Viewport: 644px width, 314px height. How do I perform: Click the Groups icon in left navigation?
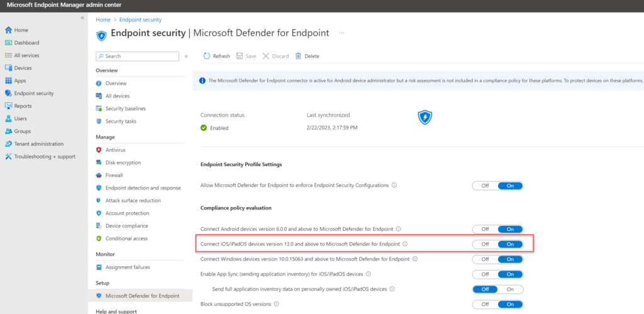click(x=8, y=131)
